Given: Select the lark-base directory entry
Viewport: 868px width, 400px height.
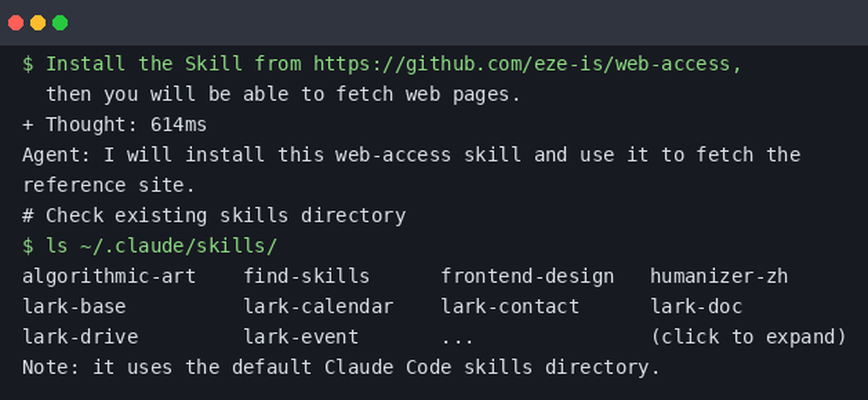Looking at the screenshot, I should 74,307.
